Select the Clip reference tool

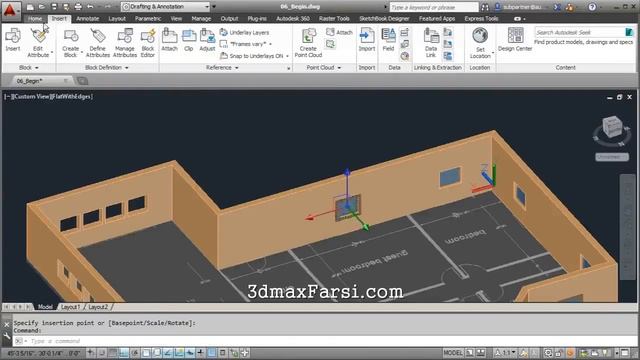coord(189,40)
